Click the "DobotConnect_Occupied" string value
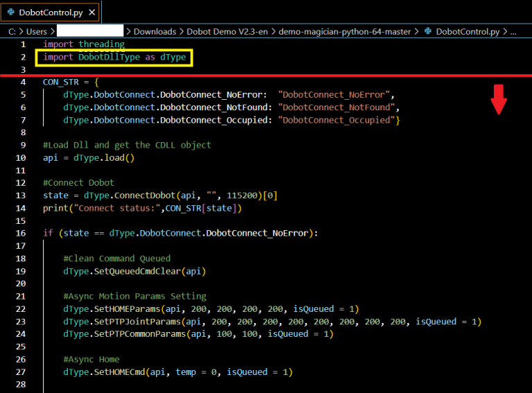532x393 pixels. tap(337, 120)
